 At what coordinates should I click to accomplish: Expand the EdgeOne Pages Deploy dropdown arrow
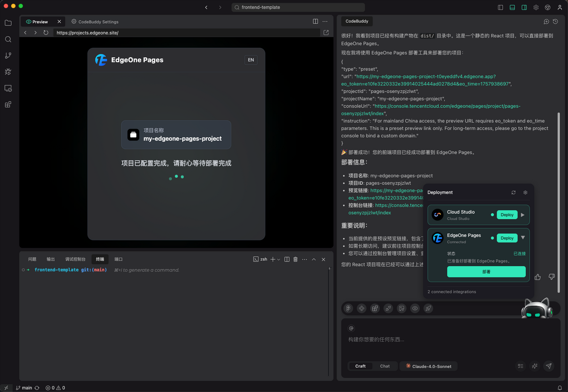point(523,237)
